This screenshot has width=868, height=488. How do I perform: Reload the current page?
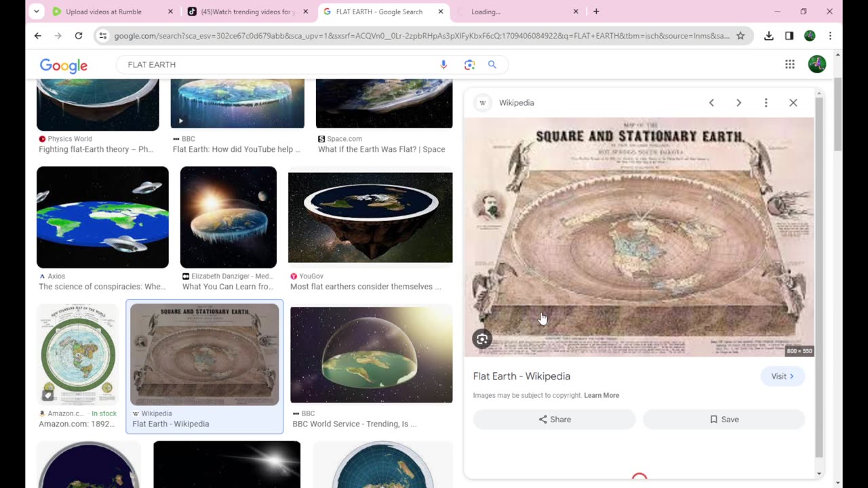79,36
